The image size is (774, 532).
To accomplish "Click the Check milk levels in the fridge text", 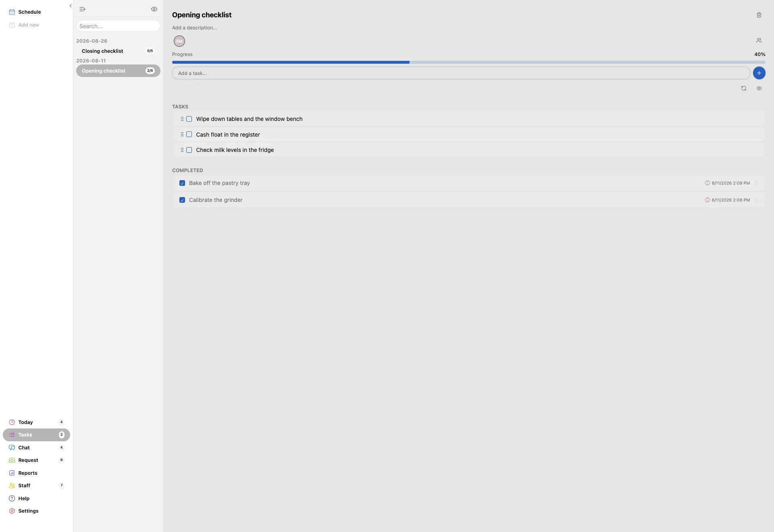I will point(235,150).
